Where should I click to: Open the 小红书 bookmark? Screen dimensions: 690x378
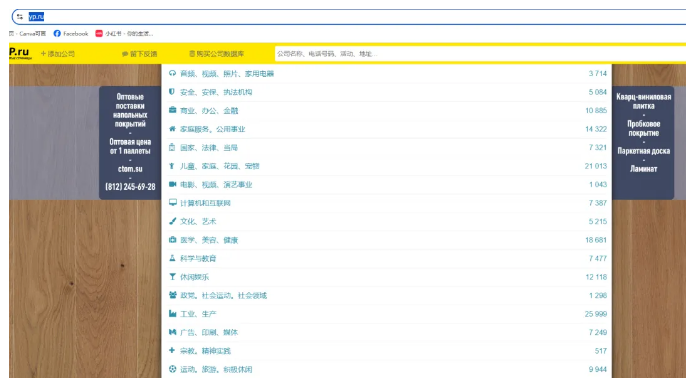click(125, 33)
